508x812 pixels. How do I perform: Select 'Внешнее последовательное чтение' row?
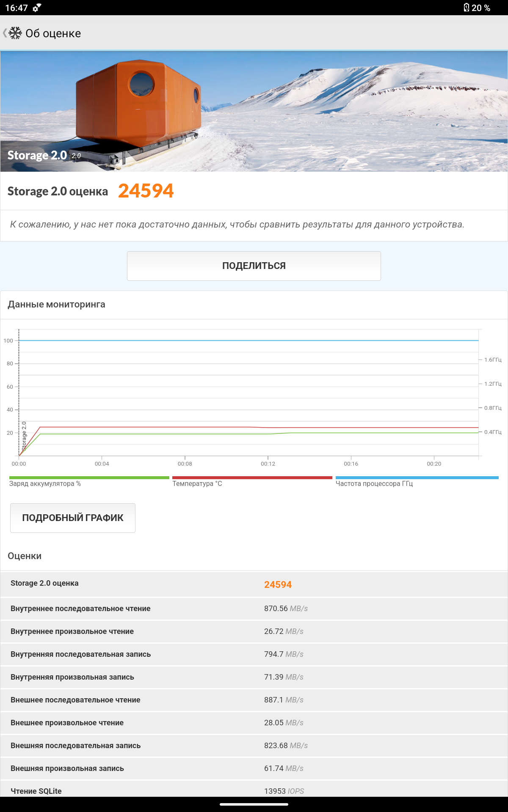click(254, 700)
